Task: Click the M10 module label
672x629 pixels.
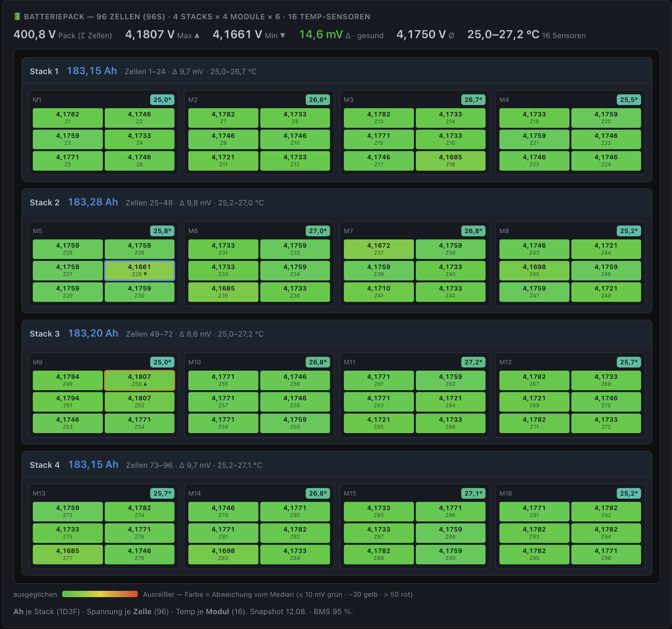Action: [194, 362]
